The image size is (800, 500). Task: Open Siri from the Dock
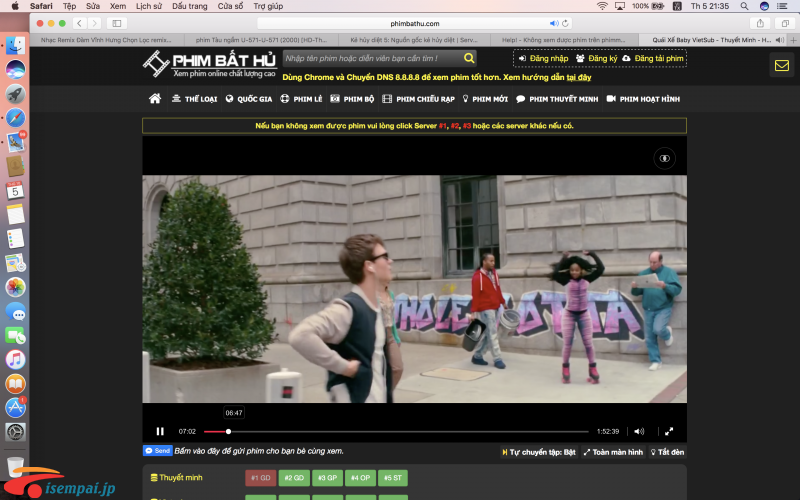[15, 69]
